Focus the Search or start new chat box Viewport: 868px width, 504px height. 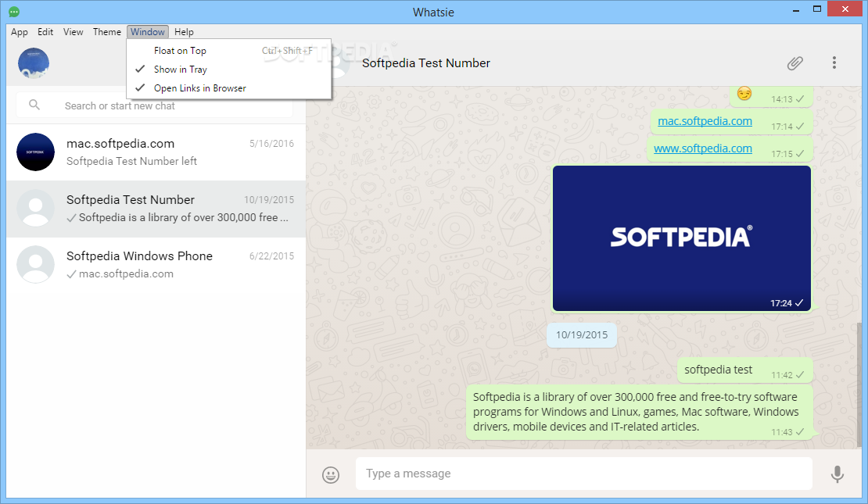pyautogui.click(x=155, y=105)
